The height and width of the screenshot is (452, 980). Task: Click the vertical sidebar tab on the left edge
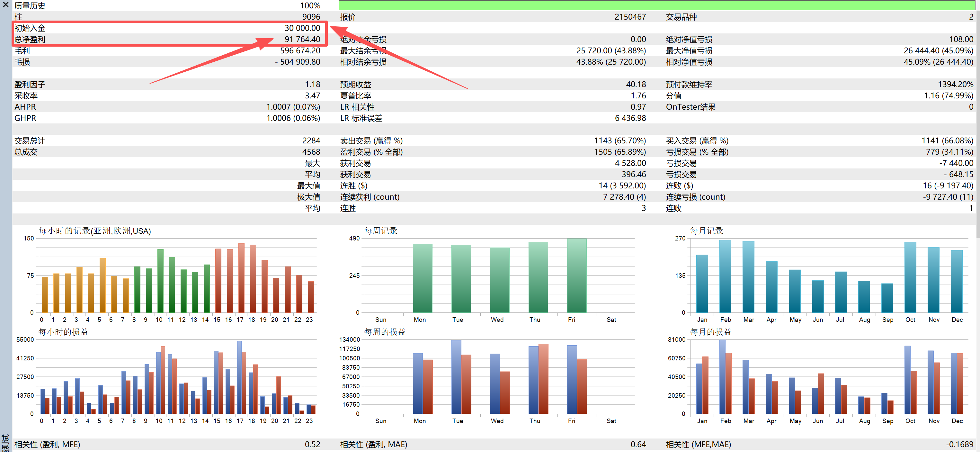(x=5, y=442)
